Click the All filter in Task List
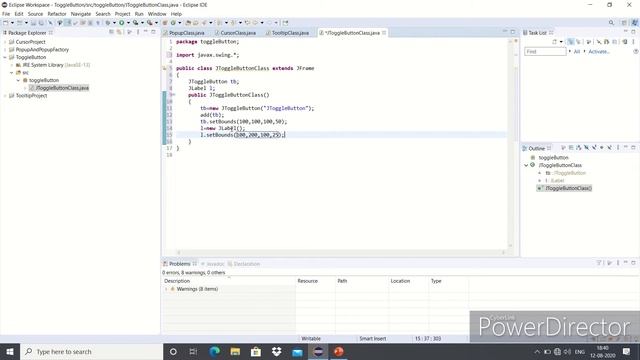Screen dimensions: 640x360 577,51
